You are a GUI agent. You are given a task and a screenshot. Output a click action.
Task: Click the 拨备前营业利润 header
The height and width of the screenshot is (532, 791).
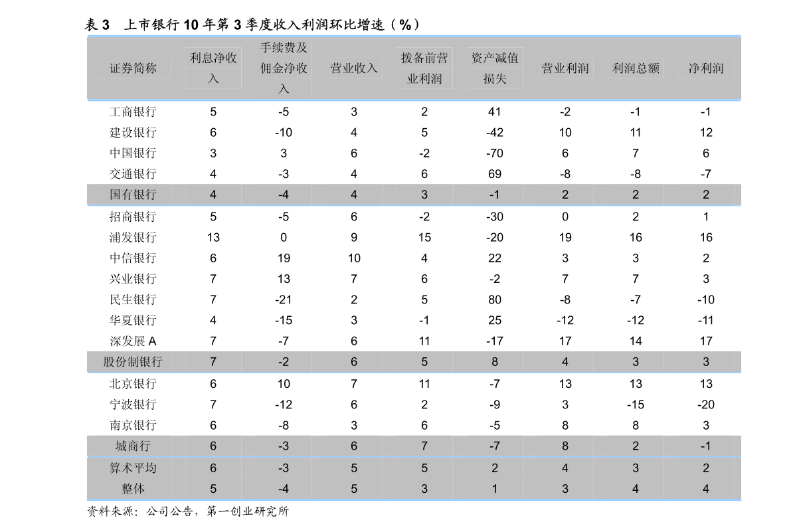coord(424,68)
